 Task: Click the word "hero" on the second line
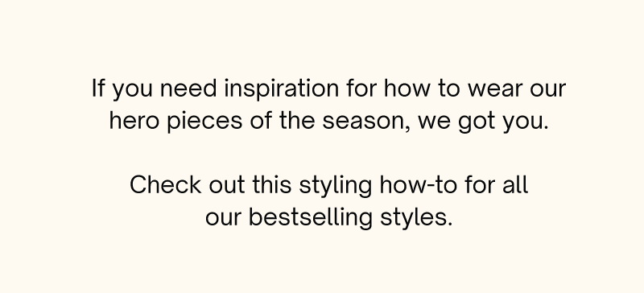tap(134, 121)
